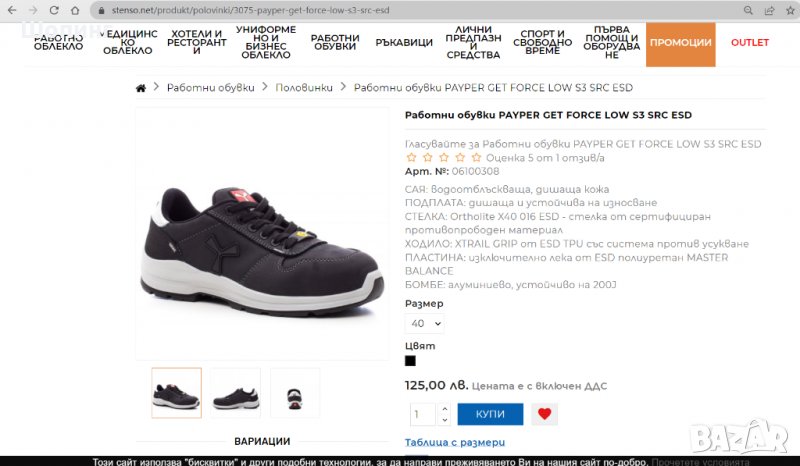Click the breadcrumb home icon
This screenshot has height=466, width=800.
click(x=141, y=88)
